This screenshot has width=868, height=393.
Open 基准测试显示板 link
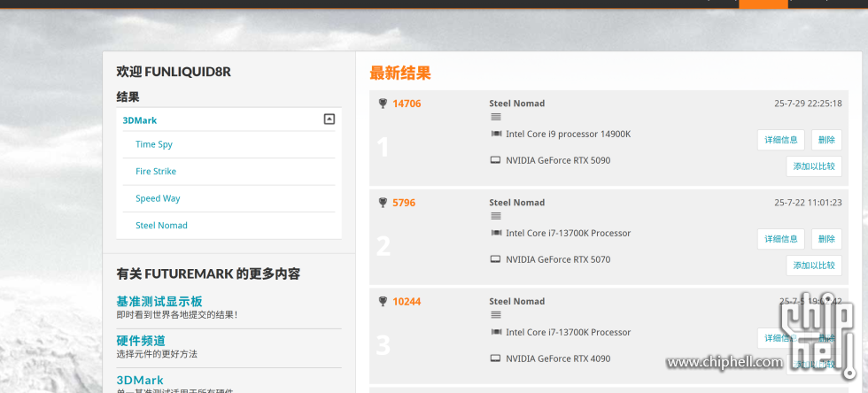[x=159, y=302]
